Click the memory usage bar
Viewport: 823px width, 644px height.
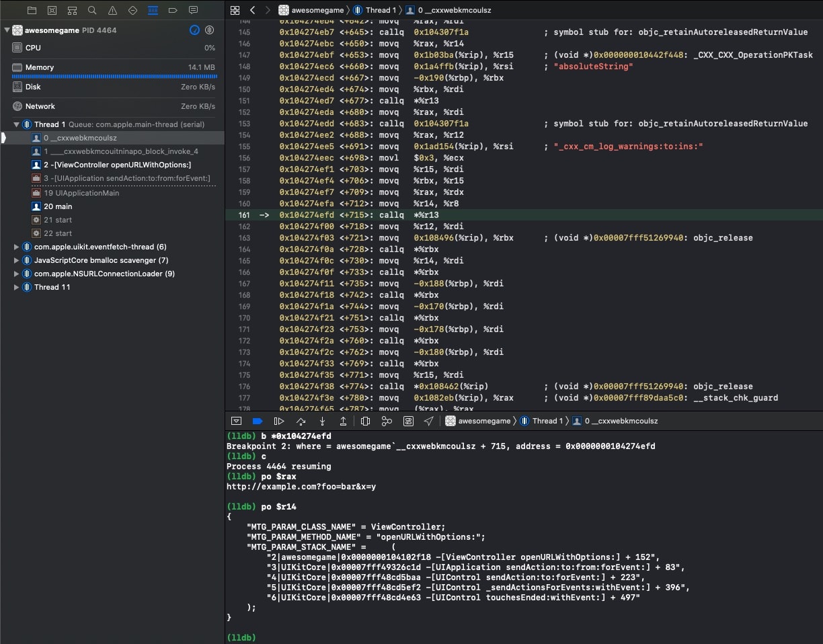coord(113,77)
